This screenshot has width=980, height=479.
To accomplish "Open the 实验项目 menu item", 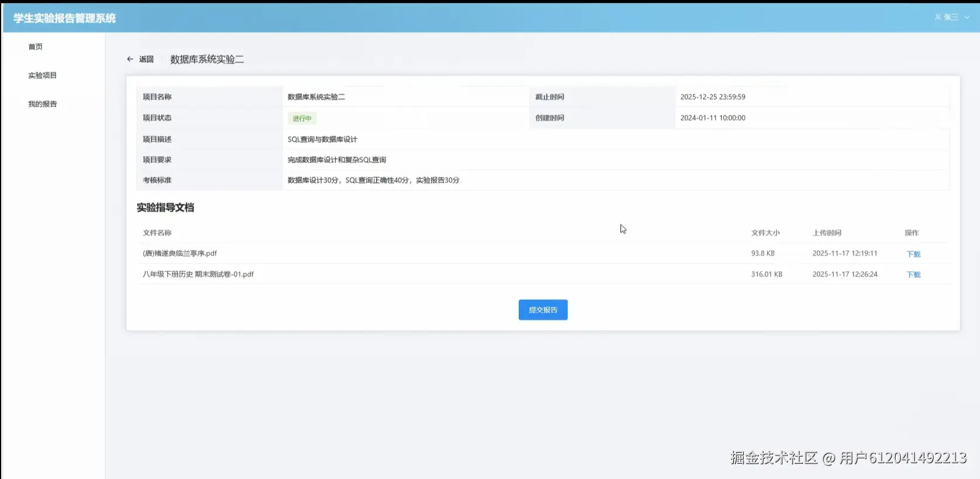I will 43,76.
